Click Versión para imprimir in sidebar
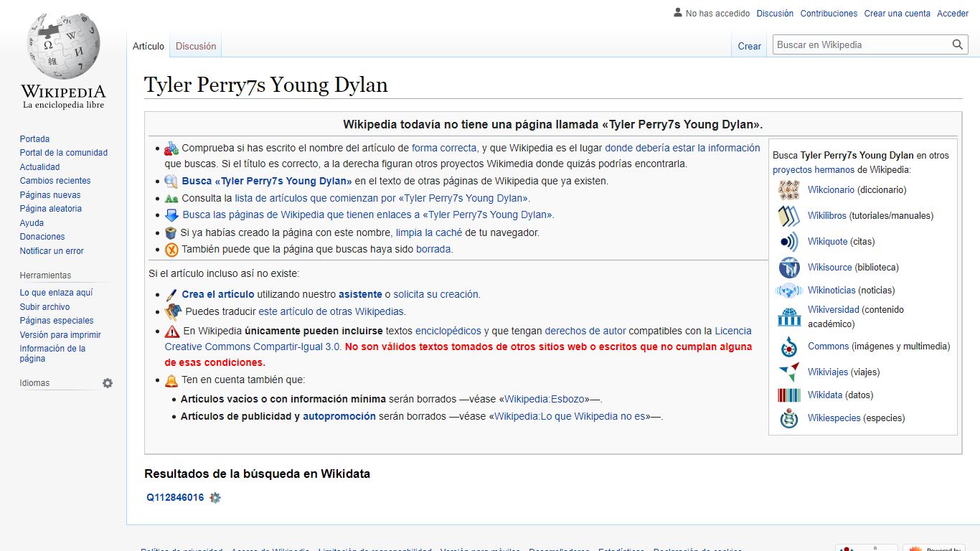Viewport: 980px width, 551px height. [60, 335]
